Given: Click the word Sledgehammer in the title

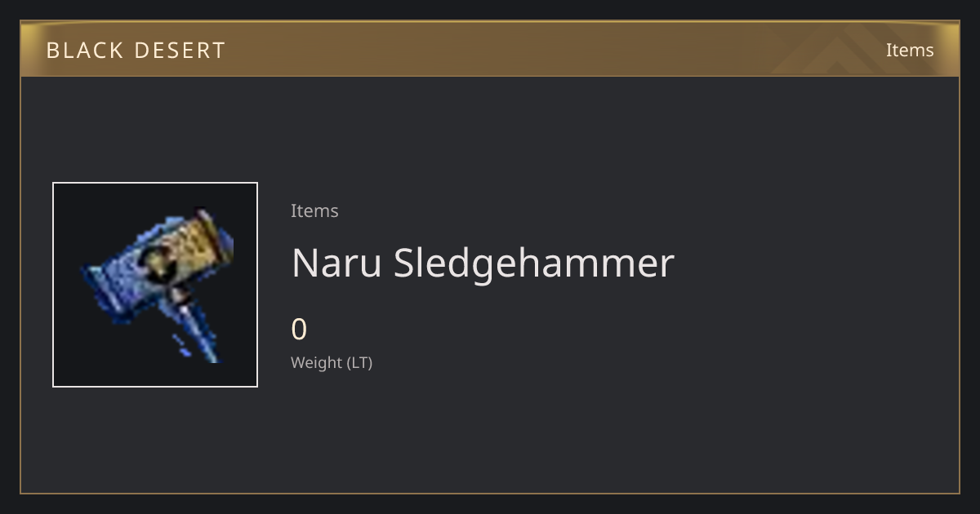Looking at the screenshot, I should point(534,263).
